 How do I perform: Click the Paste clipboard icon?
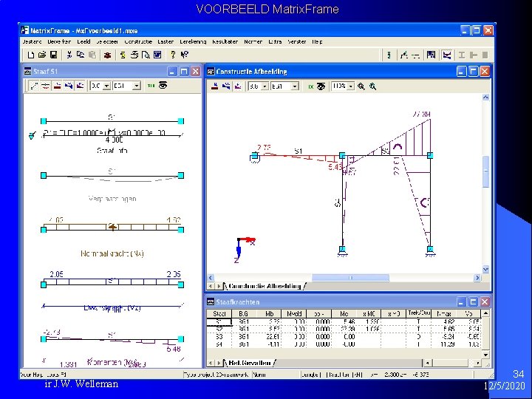click(x=92, y=55)
